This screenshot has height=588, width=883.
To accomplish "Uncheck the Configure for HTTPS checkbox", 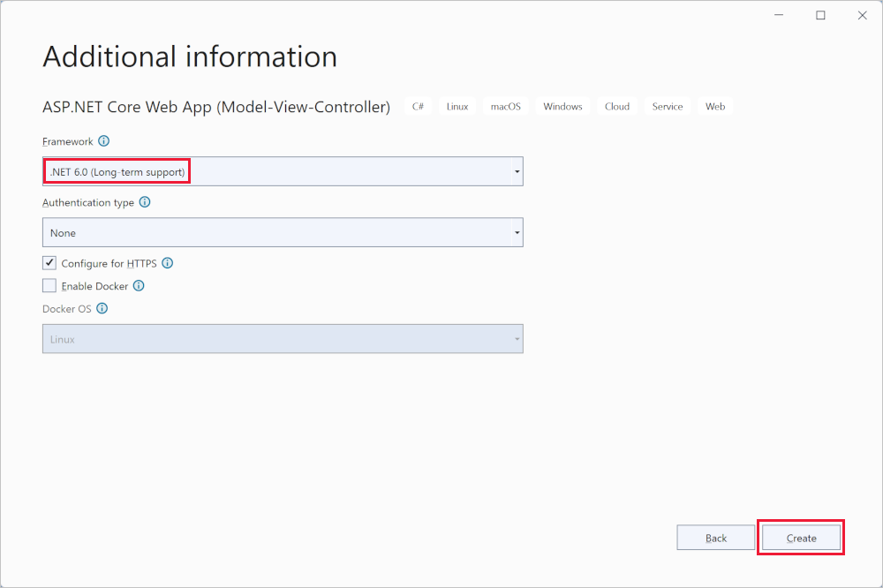I will (49, 262).
